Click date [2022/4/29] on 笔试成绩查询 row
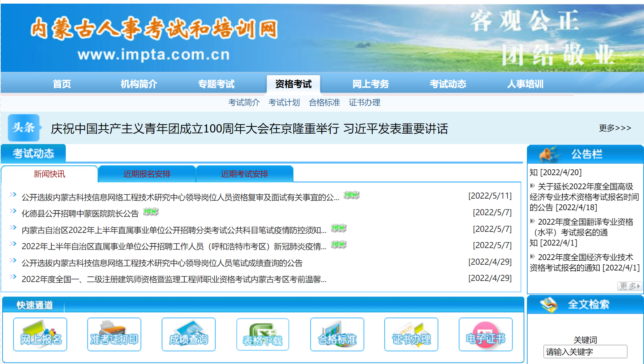The height and width of the screenshot is (364, 644). [x=490, y=262]
